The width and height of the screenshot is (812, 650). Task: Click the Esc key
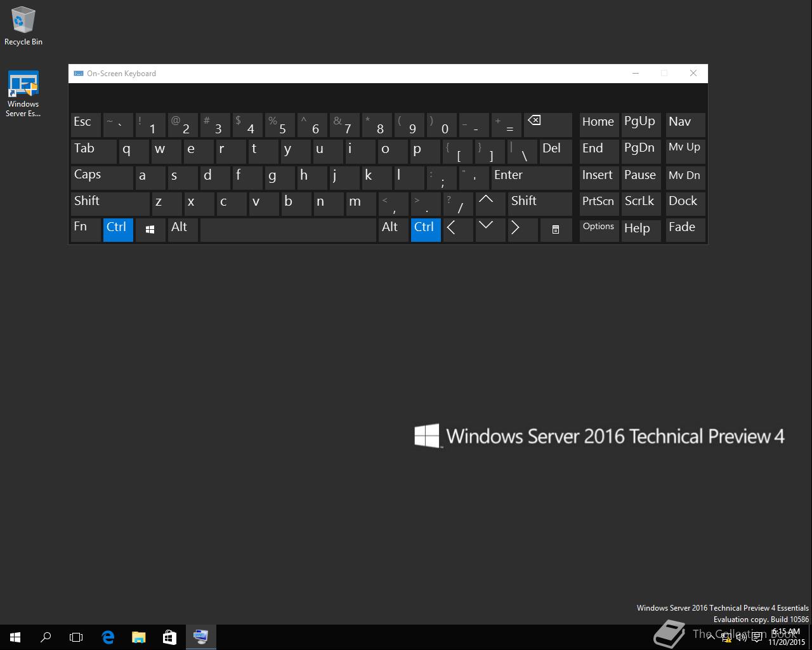[x=86, y=125]
